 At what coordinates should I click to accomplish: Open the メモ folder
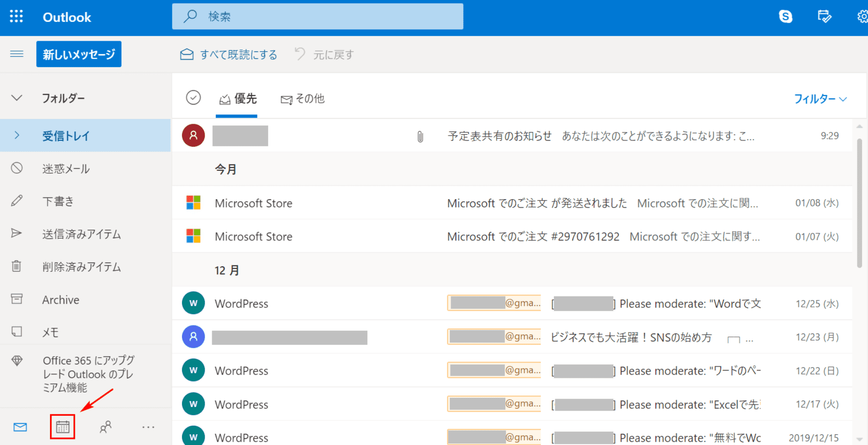point(85,332)
